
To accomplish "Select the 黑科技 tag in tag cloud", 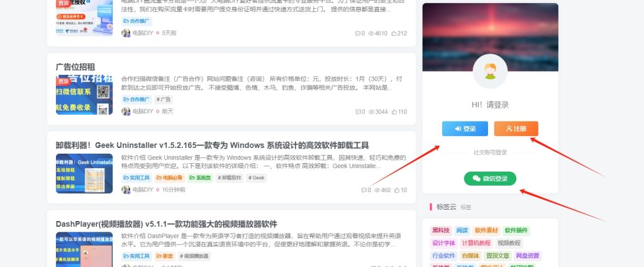I will [x=441, y=230].
